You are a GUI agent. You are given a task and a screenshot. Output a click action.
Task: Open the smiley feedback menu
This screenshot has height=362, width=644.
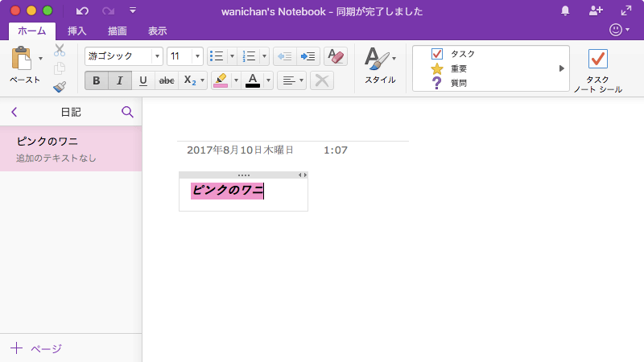pyautogui.click(x=619, y=30)
